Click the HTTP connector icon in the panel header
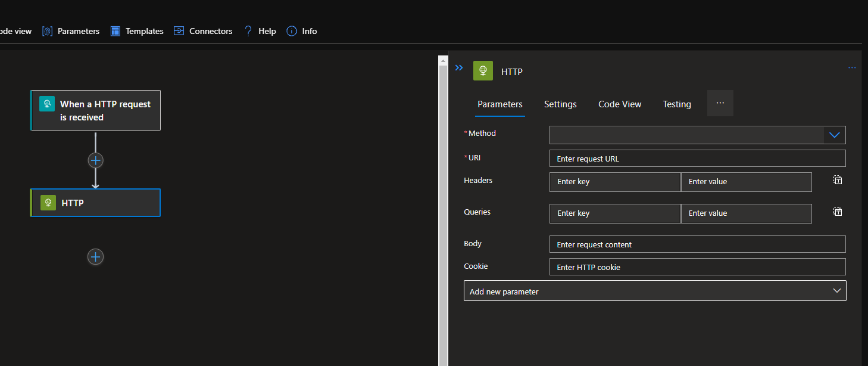868x366 pixels. coord(483,70)
